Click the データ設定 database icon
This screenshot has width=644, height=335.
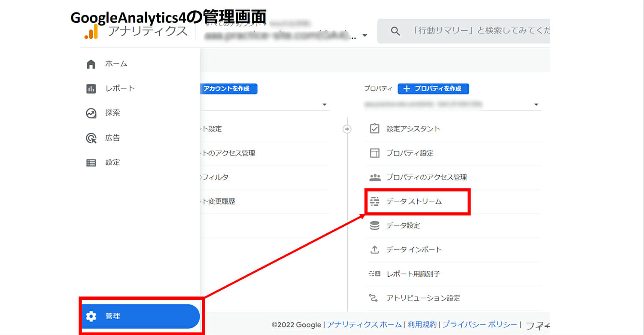click(375, 225)
